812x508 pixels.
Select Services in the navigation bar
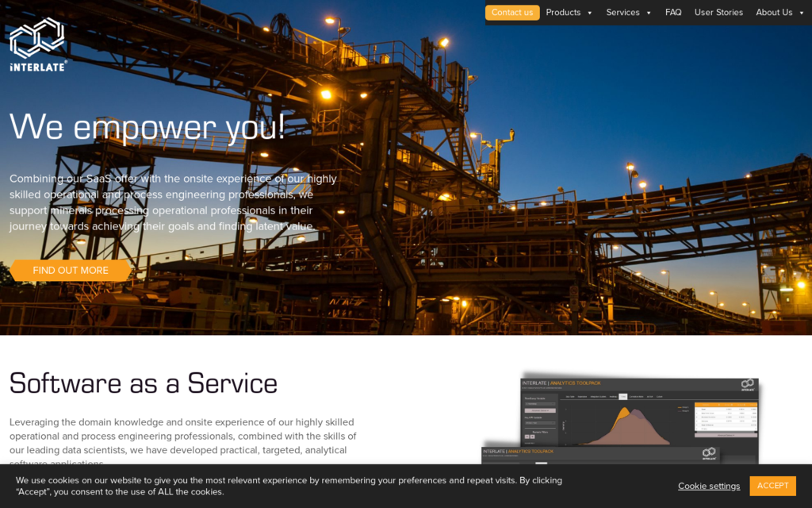(x=622, y=13)
